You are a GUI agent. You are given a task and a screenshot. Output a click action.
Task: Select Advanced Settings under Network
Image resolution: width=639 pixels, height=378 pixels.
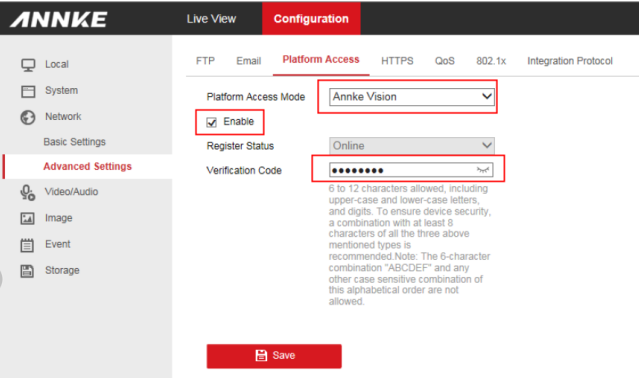pyautogui.click(x=88, y=166)
